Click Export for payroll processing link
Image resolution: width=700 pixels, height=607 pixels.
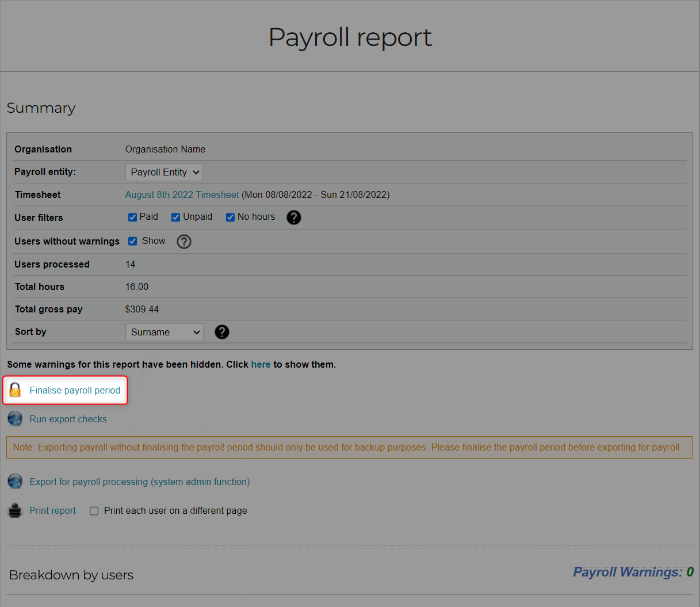click(x=140, y=482)
